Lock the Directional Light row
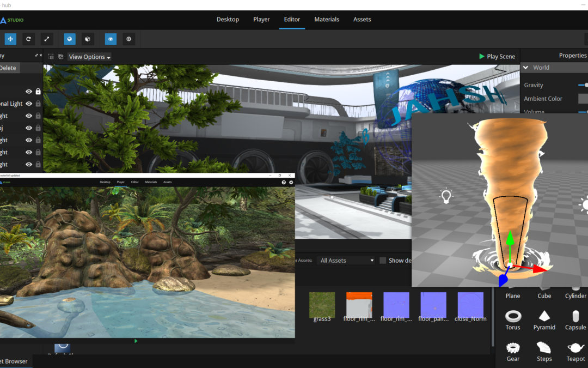Viewport: 588px width, 368px height. click(x=38, y=104)
